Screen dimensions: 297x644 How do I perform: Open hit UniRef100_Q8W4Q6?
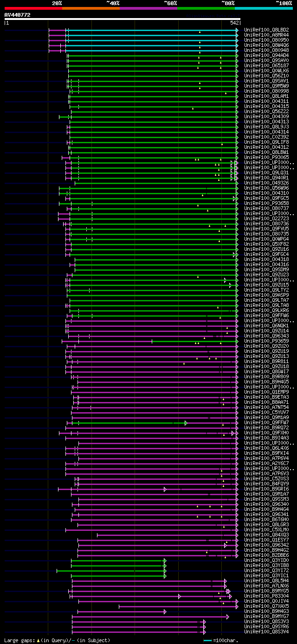pos(266,45)
